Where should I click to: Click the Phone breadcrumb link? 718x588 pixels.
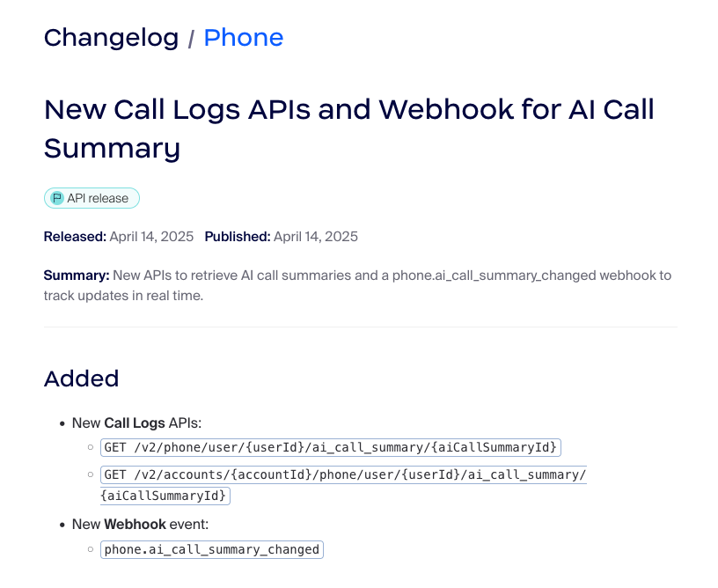pyautogui.click(x=244, y=38)
